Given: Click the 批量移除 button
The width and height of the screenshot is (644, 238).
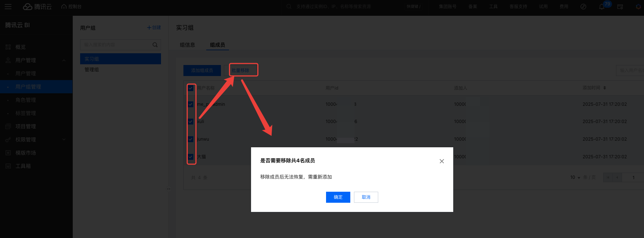Looking at the screenshot, I should click(x=240, y=71).
